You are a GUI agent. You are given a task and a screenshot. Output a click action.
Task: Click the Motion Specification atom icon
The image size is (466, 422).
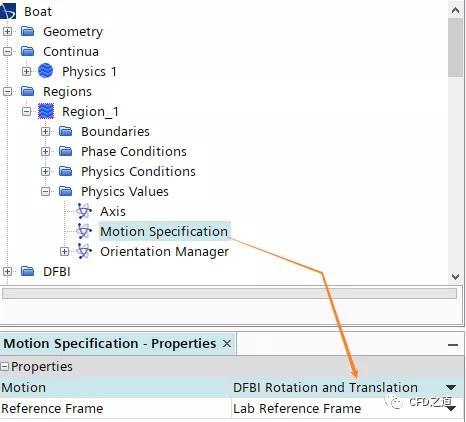tap(84, 231)
